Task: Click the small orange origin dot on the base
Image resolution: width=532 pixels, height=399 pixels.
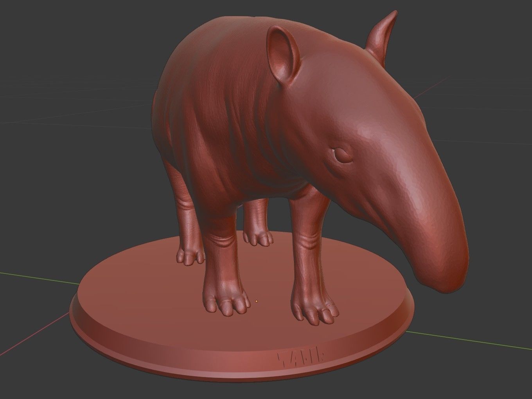Action: tap(256, 301)
